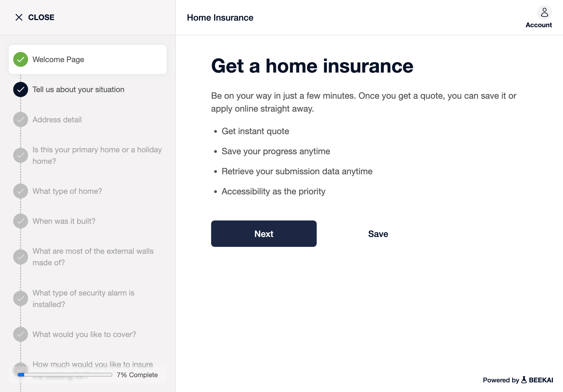Click the CLOSE label text
This screenshot has width=563, height=392.
[x=41, y=17]
